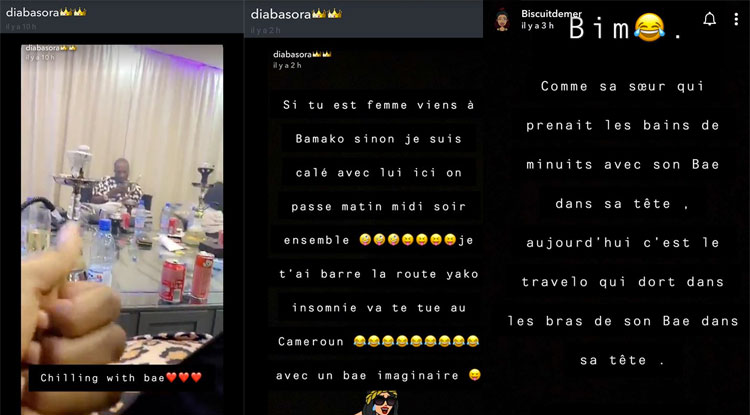Click the inner diabasora label on video snap
Viewport: 750px width, 415px height.
click(x=51, y=48)
